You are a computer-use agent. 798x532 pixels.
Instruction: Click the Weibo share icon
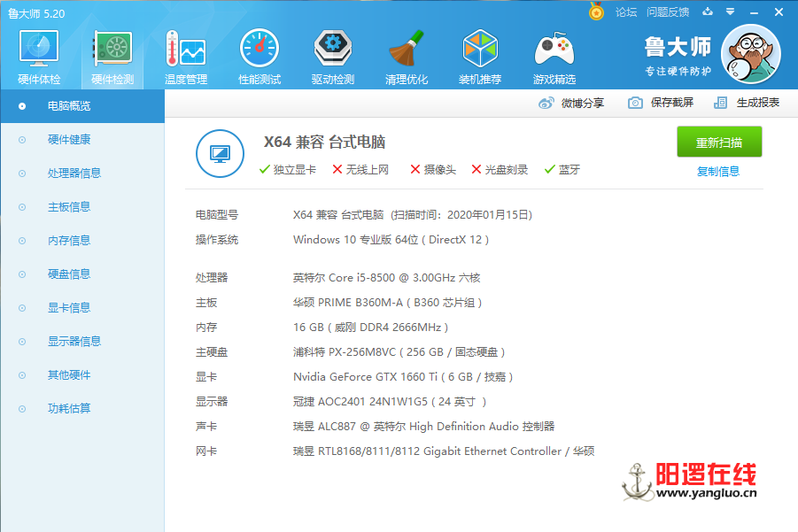pyautogui.click(x=546, y=103)
